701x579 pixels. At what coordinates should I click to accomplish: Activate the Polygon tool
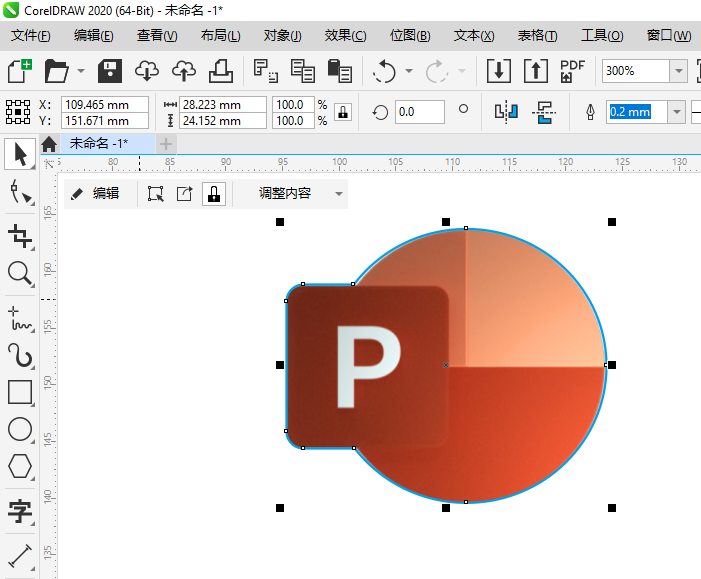pyautogui.click(x=20, y=466)
